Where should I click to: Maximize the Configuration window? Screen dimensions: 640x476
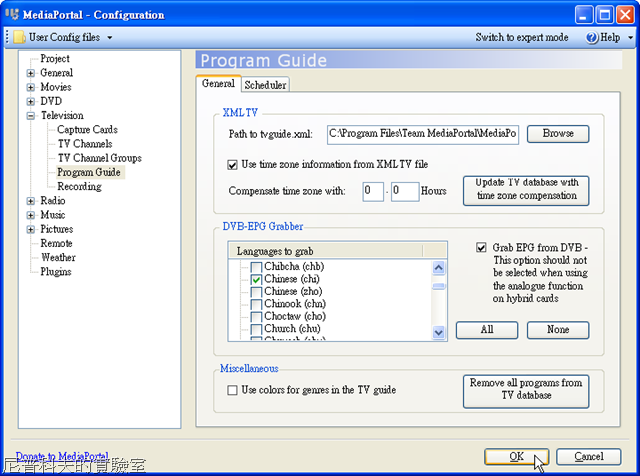(605, 15)
